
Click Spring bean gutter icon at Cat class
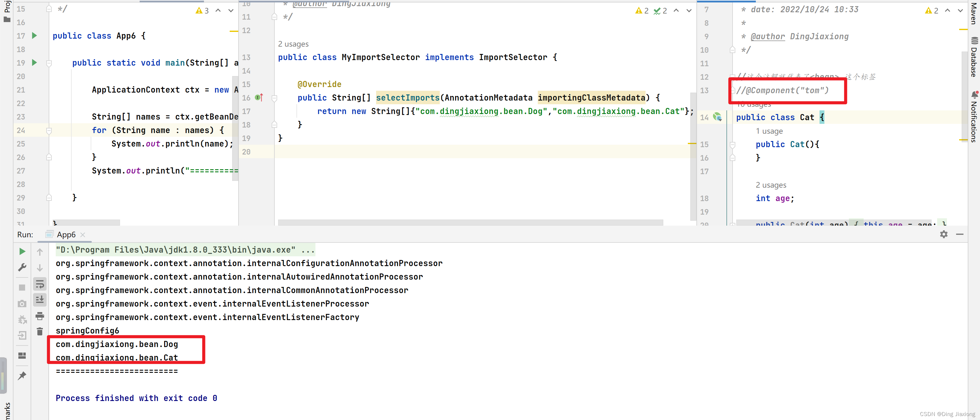click(718, 117)
